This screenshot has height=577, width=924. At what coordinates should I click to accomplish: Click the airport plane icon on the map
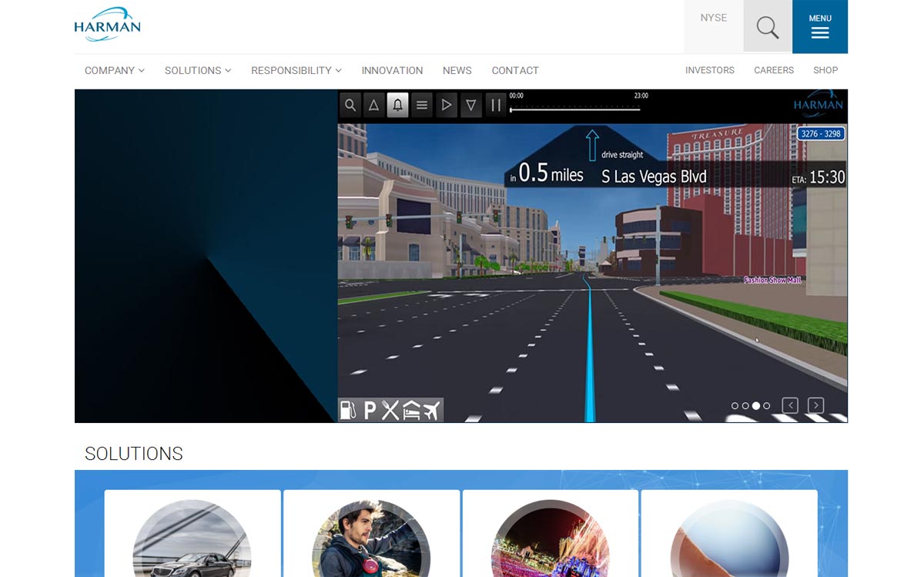431,410
